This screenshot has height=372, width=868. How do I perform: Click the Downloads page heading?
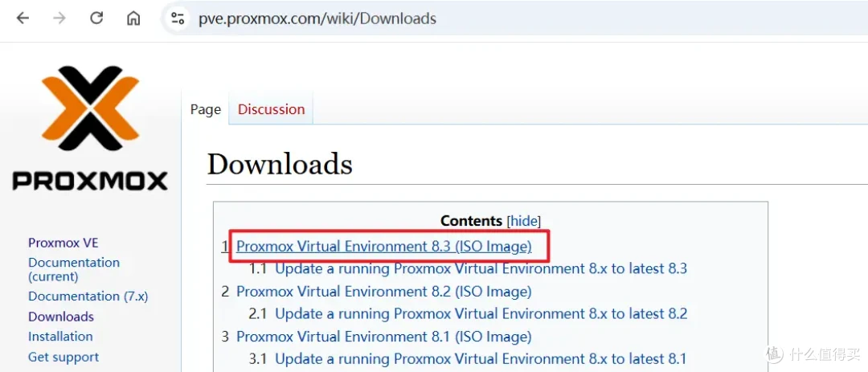click(x=280, y=165)
